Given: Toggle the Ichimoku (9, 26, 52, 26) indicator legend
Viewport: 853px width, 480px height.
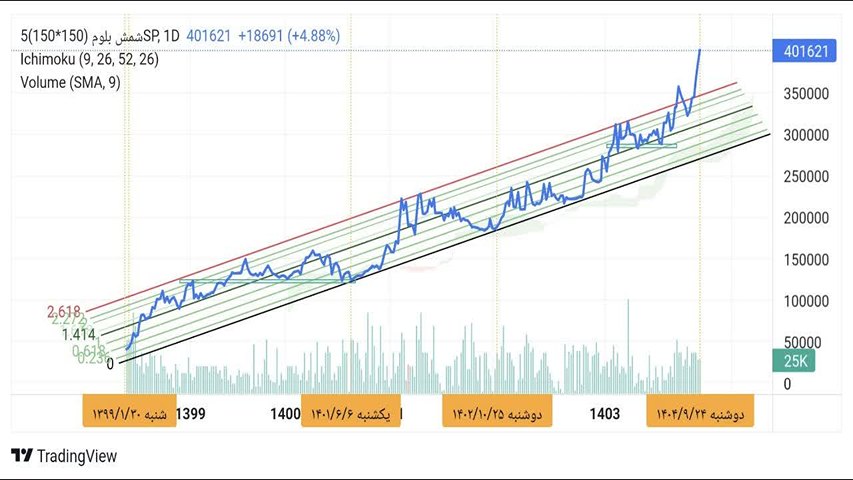Looking at the screenshot, I should pos(89,59).
